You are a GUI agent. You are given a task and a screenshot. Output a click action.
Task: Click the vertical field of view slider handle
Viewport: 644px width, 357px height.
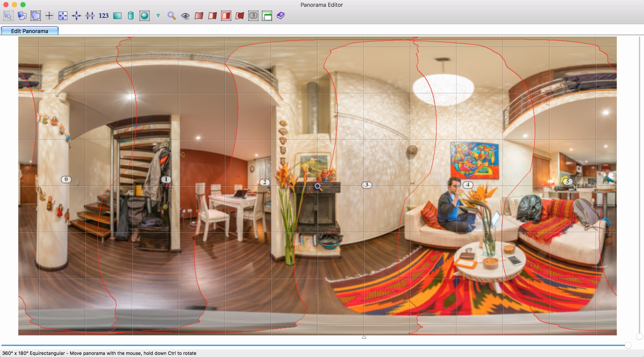pyautogui.click(x=639, y=337)
